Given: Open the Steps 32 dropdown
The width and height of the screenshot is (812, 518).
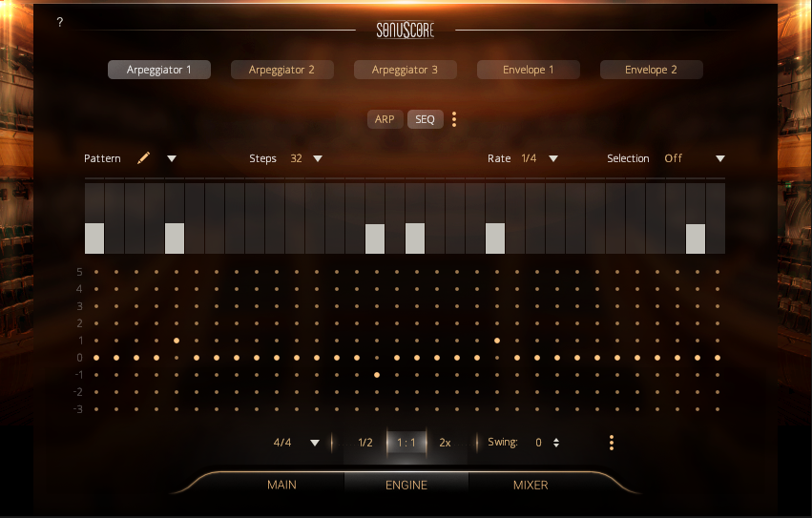Looking at the screenshot, I should pos(318,158).
